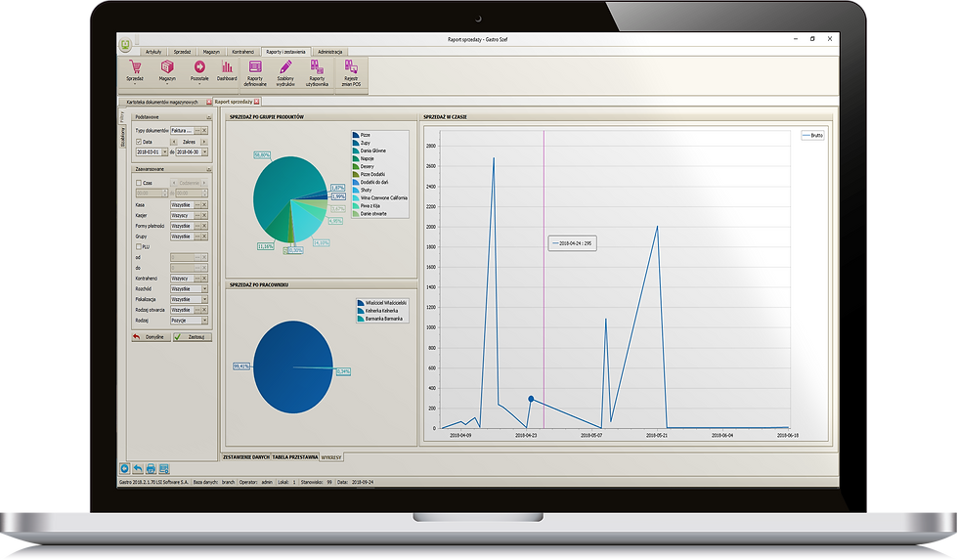This screenshot has height=560, width=958.
Task: Click the data point marker at 2018-04-24
Action: pos(531,399)
